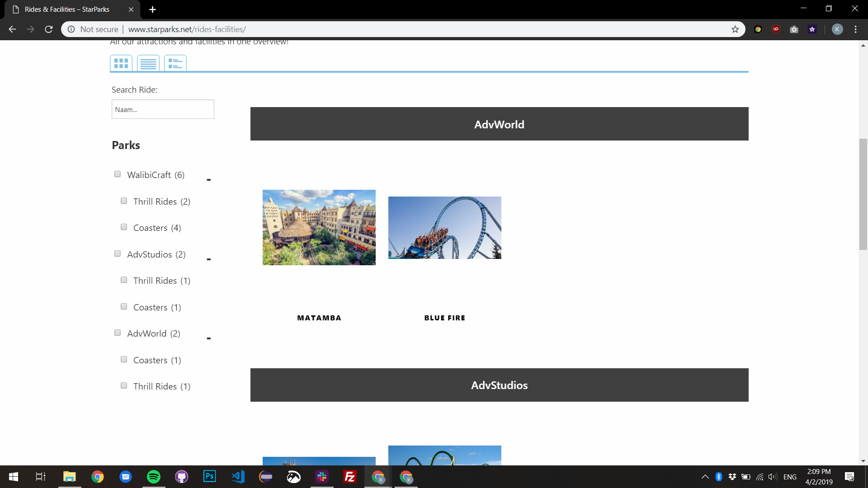The image size is (868, 488).
Task: Open the purple star extension
Action: (x=812, y=29)
